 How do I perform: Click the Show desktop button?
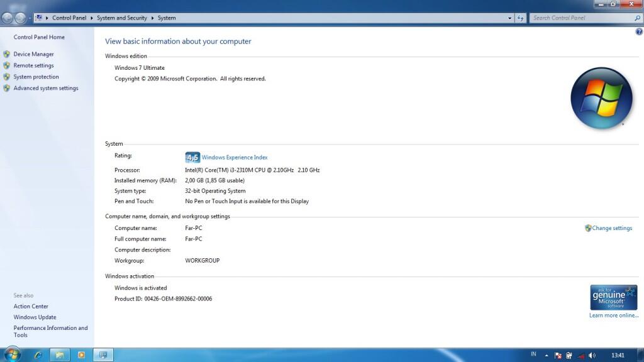click(x=641, y=355)
